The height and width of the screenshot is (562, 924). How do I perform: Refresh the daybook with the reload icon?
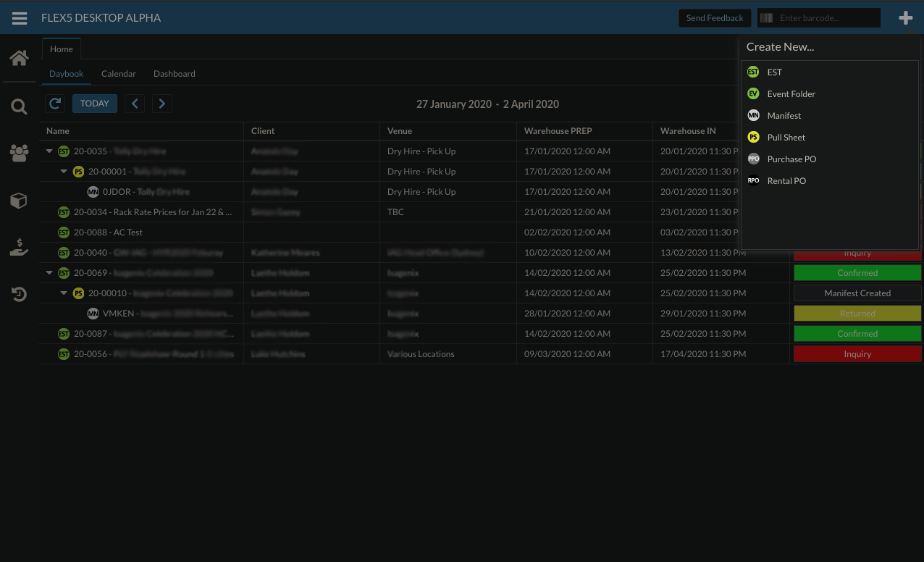click(x=55, y=104)
